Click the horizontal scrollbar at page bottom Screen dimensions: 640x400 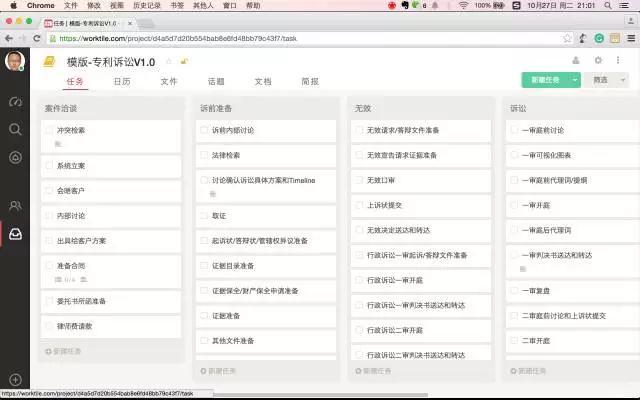320,395
